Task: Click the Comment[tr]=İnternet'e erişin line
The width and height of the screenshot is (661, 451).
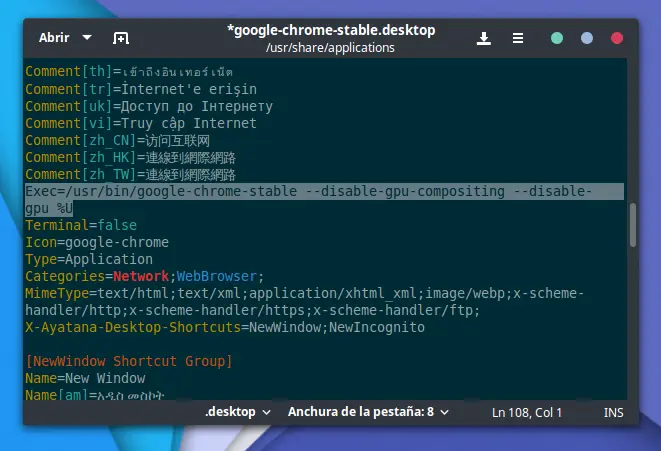Action: tap(141, 89)
